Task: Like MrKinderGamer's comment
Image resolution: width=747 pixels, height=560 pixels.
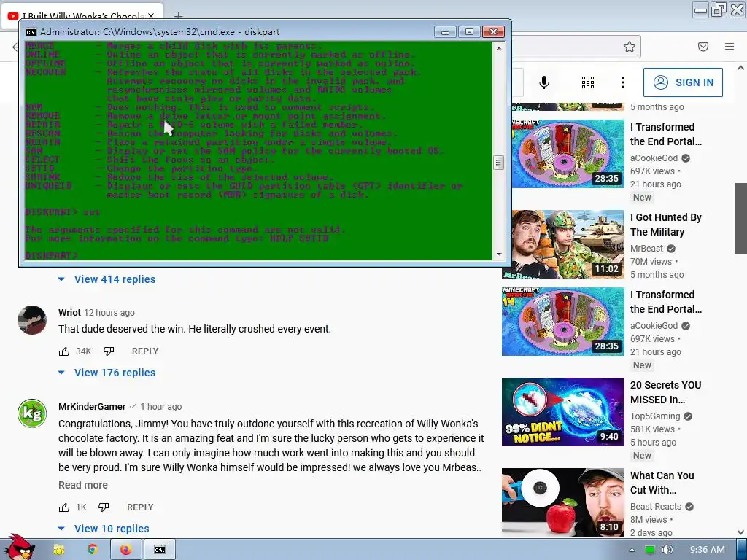Action: pyautogui.click(x=64, y=507)
